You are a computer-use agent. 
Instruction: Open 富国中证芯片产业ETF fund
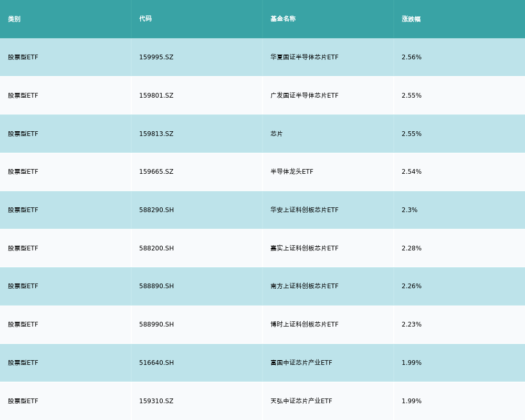tap(301, 363)
